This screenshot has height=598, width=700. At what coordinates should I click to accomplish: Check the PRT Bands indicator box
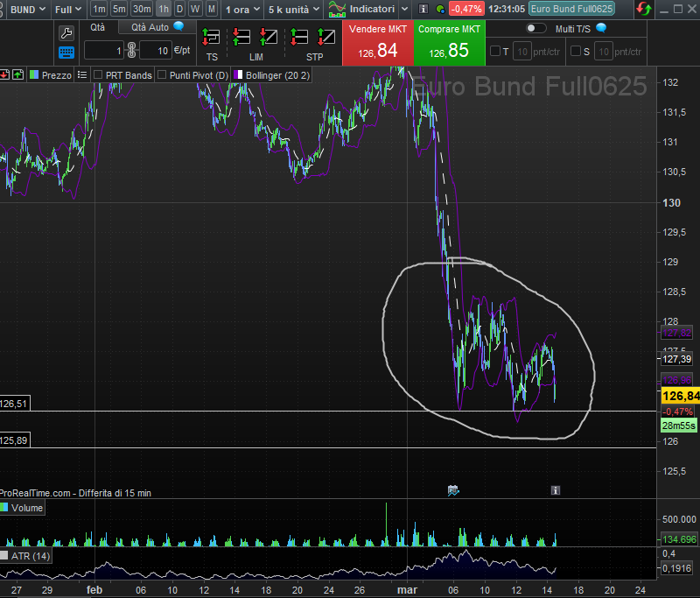98,74
